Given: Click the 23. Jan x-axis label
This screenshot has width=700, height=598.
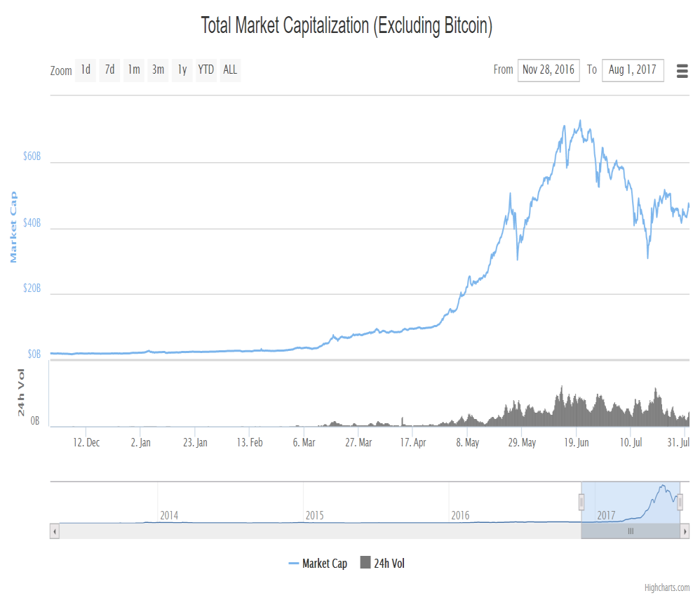Looking at the screenshot, I should tap(195, 443).
